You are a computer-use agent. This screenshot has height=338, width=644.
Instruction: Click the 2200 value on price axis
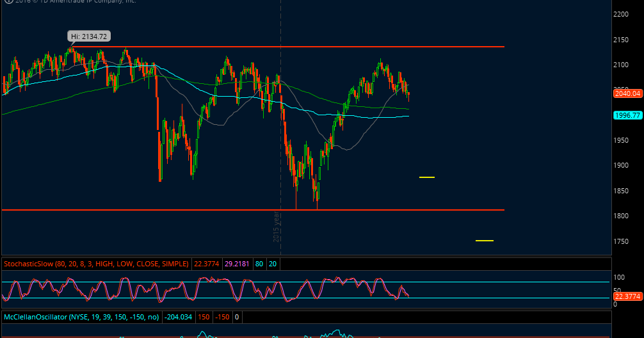coord(620,14)
